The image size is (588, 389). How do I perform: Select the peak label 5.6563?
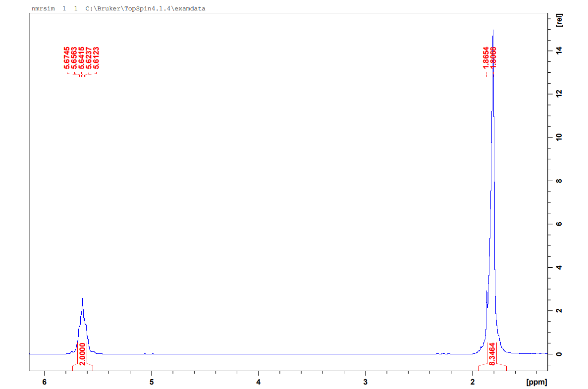[74, 57]
